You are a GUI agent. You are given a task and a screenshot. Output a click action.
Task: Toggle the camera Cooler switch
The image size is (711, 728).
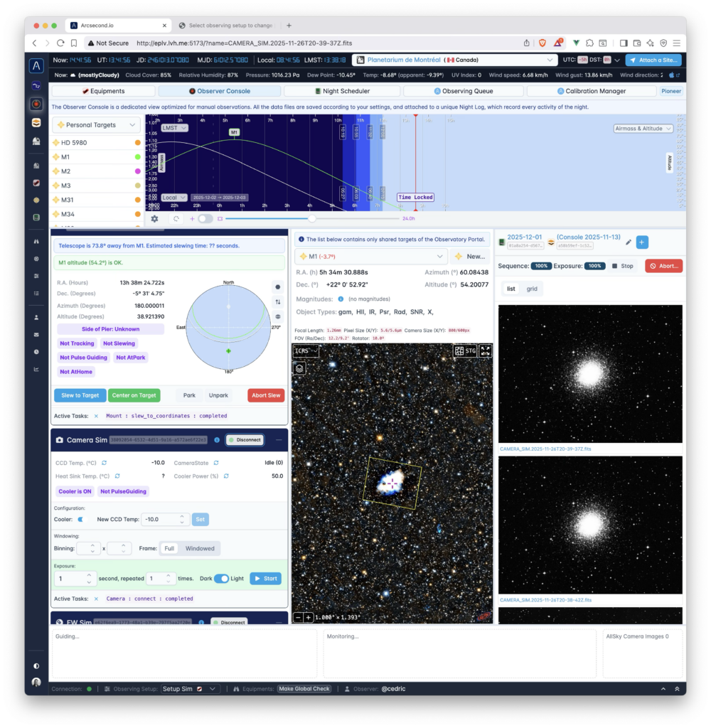point(80,520)
